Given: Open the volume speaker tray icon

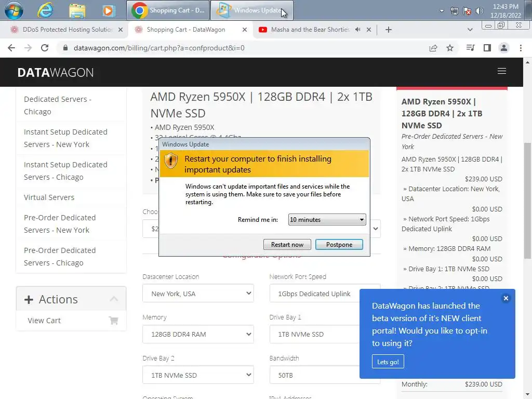Looking at the screenshot, I should [479, 11].
